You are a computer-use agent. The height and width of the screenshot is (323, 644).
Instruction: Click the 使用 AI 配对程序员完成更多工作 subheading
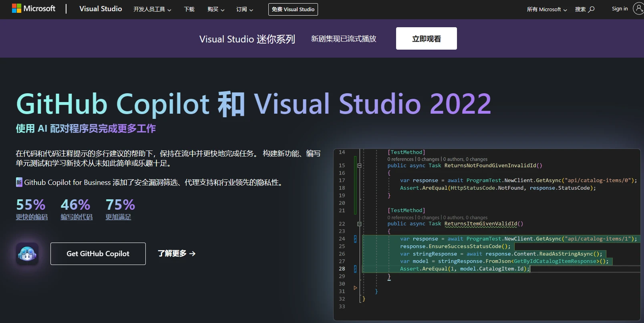click(x=86, y=128)
